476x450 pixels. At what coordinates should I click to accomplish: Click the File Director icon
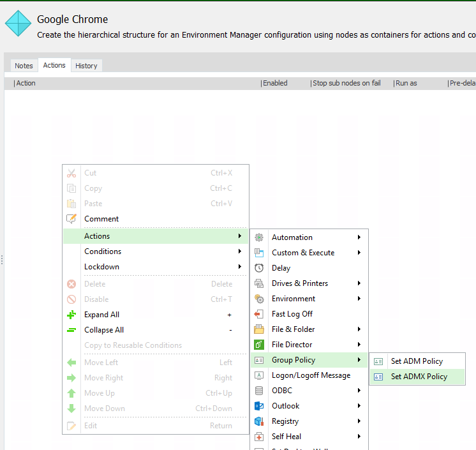[259, 345]
